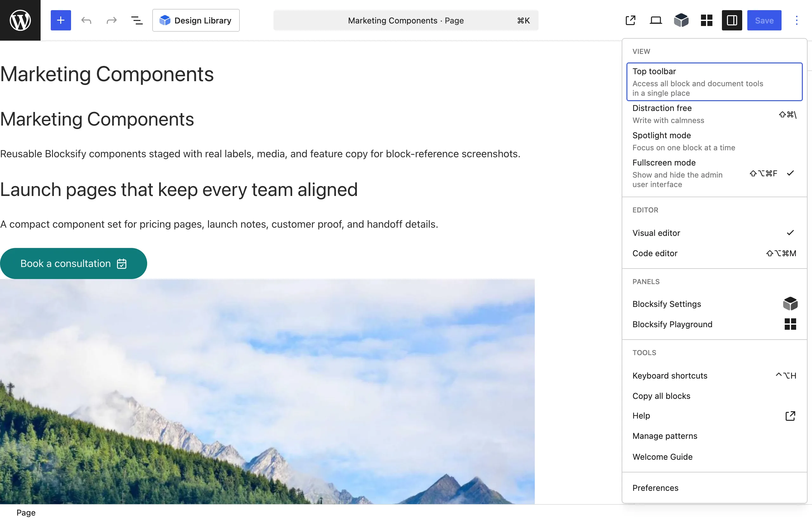The image size is (812, 520).
Task: Open Blocksify Playground grid icon in toolbar
Action: (707, 20)
